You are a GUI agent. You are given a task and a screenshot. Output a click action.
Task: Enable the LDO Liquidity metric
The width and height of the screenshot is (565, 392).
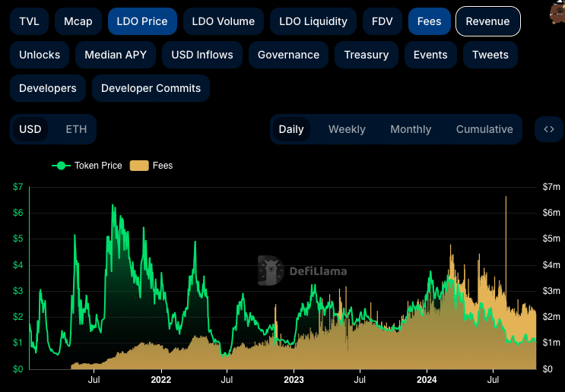pyautogui.click(x=313, y=21)
